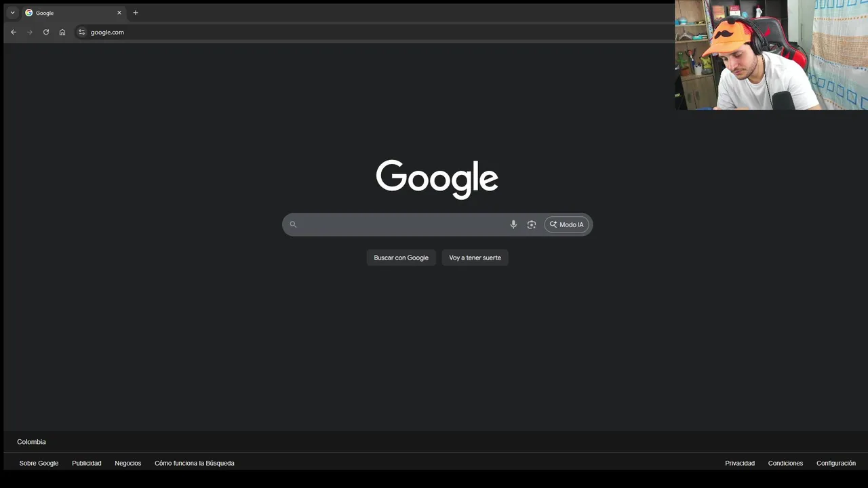
Task: Click the magnifier icon in search box
Action: 293,224
